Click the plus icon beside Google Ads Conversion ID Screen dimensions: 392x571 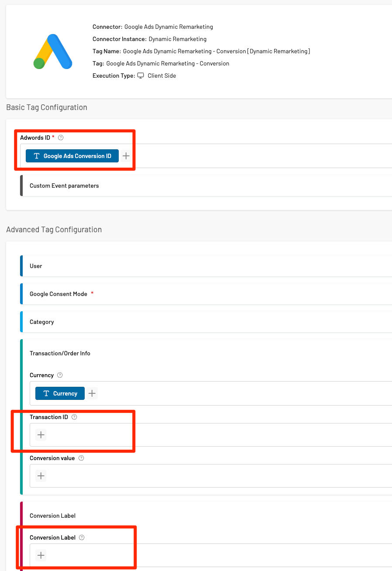point(126,156)
